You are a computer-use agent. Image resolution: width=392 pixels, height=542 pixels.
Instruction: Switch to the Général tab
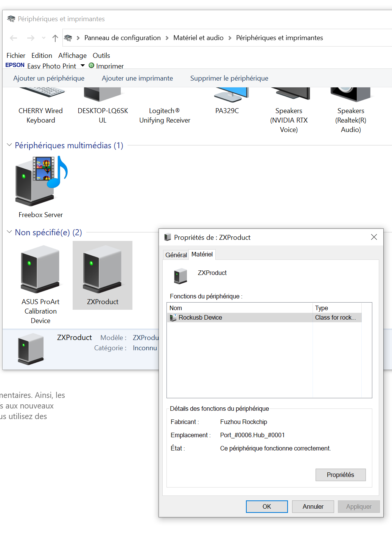(x=176, y=255)
